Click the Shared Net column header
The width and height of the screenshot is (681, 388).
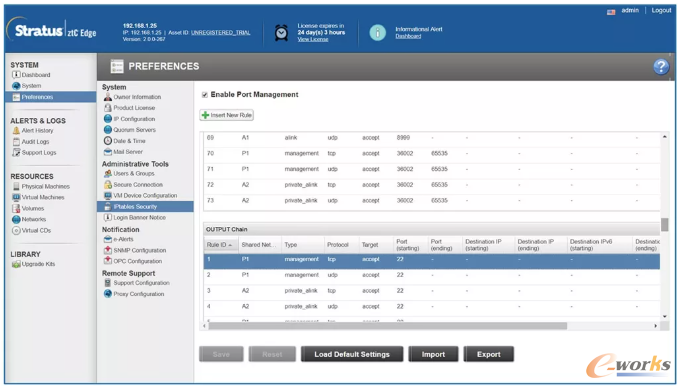pos(260,245)
